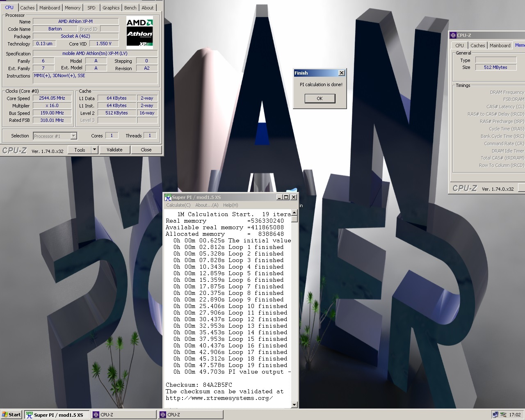Screen dimensions: 525x420
Task: Click the Instructions field MMX(+), 3DNow!(+), SSE
Action: [x=95, y=78]
